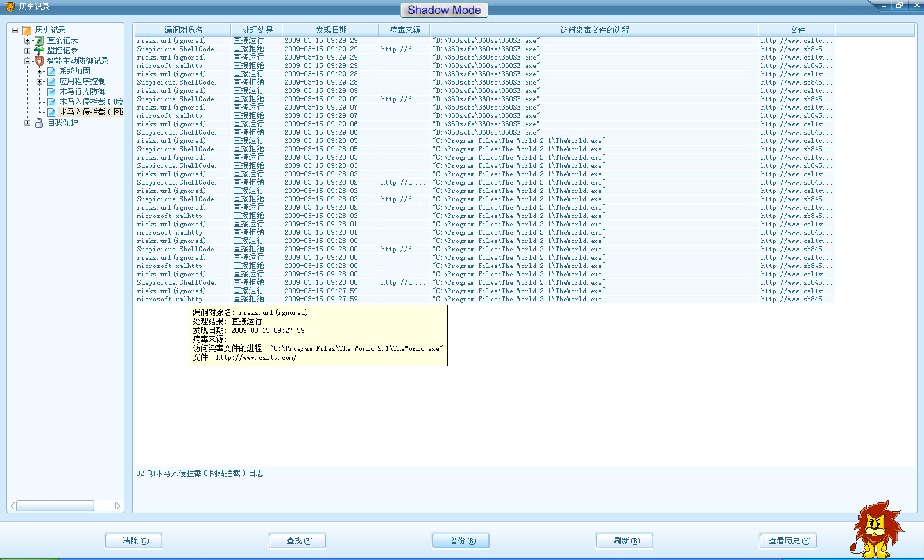The width and height of the screenshot is (924, 560).
Task: Click the green umbrella 监控记录 icon
Action: (39, 51)
